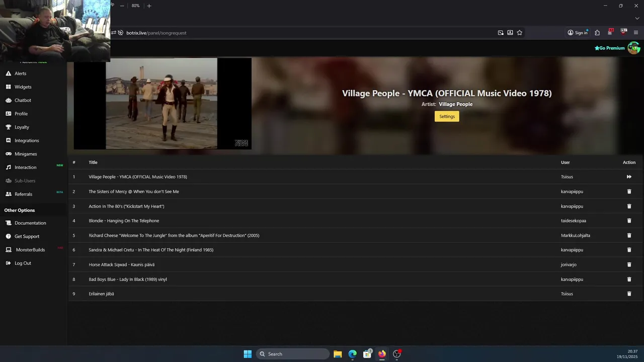Open the MonsterBuilds sidebar link

tap(30, 250)
